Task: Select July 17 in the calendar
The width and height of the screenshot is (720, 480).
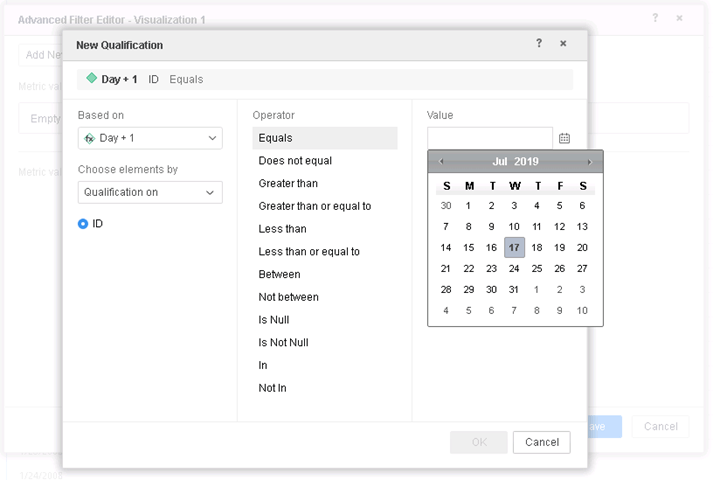Action: point(514,248)
